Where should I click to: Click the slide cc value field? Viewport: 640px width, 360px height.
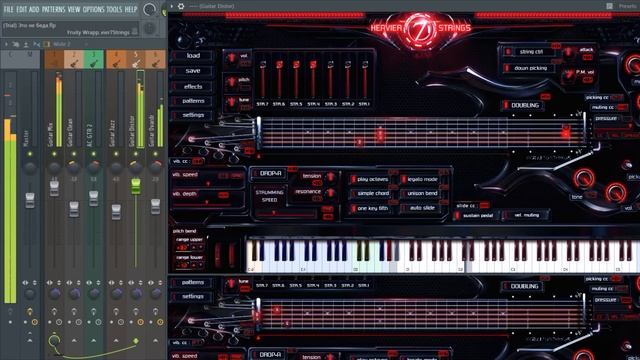484,205
